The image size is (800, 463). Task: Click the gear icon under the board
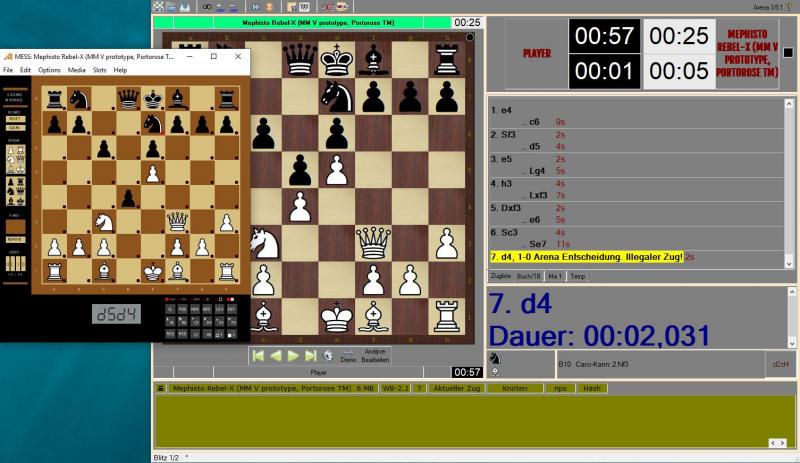(x=328, y=355)
